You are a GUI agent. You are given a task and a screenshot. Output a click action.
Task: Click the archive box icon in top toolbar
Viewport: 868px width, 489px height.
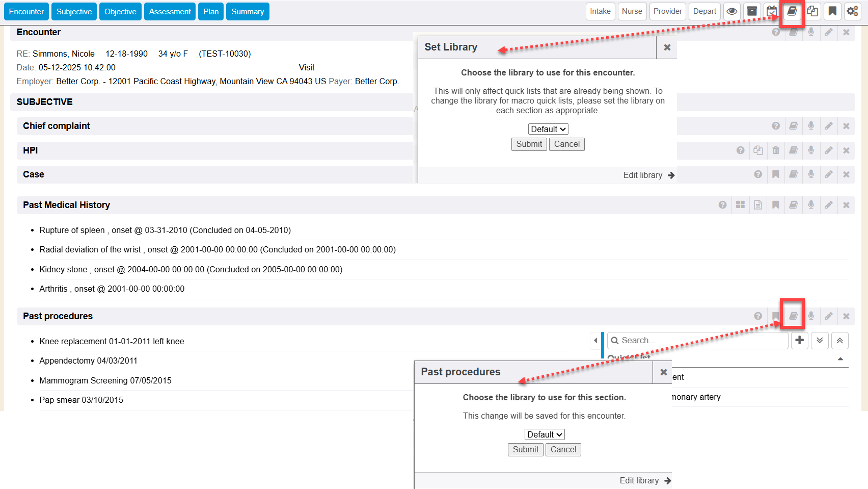coord(752,11)
